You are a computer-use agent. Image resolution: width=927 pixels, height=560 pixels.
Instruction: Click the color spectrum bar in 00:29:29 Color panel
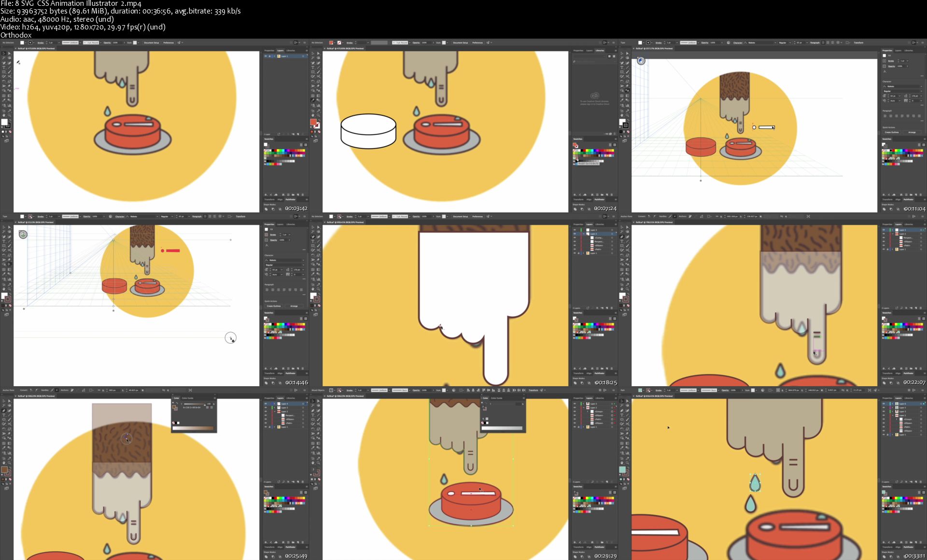pyautogui.click(x=502, y=428)
